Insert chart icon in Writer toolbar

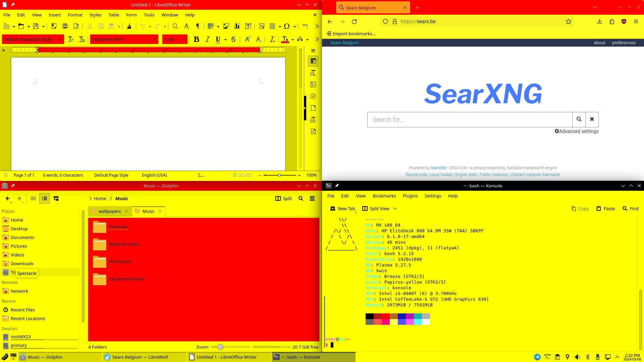click(x=237, y=26)
